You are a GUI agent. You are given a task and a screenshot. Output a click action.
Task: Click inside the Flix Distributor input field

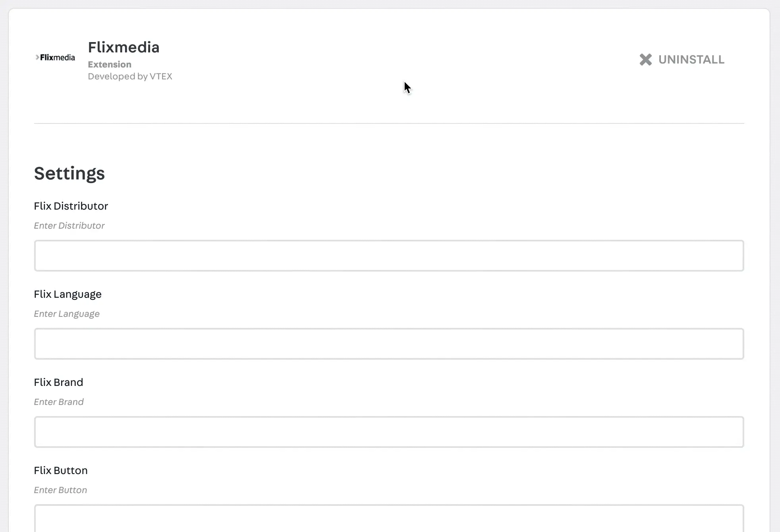pyautogui.click(x=389, y=256)
